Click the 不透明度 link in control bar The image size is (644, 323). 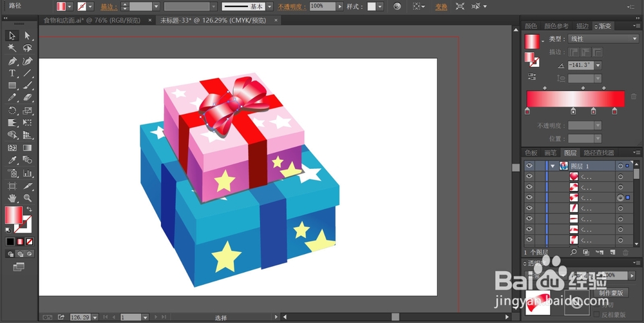pyautogui.click(x=292, y=6)
